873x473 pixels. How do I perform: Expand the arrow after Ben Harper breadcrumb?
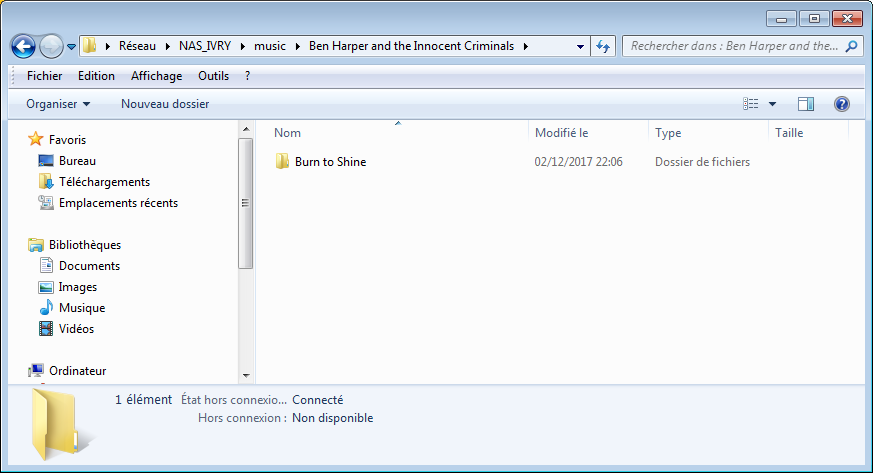tap(526, 46)
